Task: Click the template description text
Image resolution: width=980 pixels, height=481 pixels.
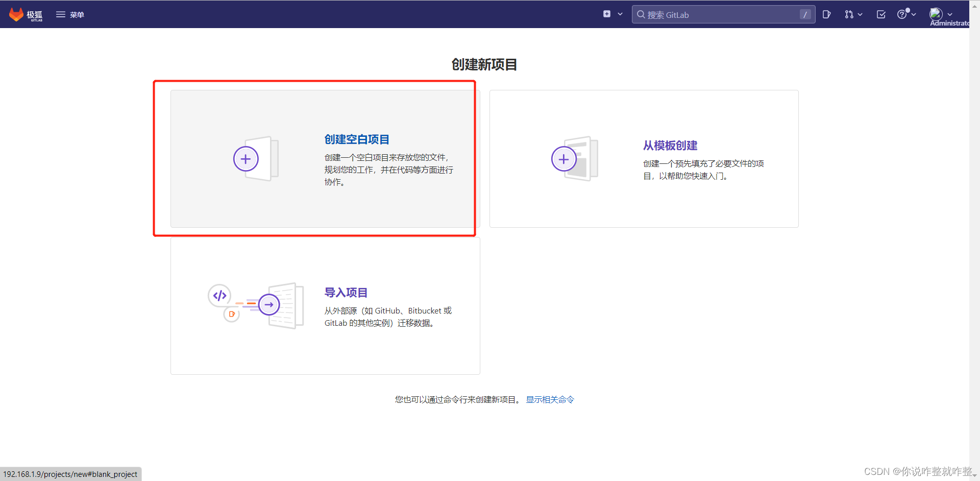Action: [x=703, y=170]
